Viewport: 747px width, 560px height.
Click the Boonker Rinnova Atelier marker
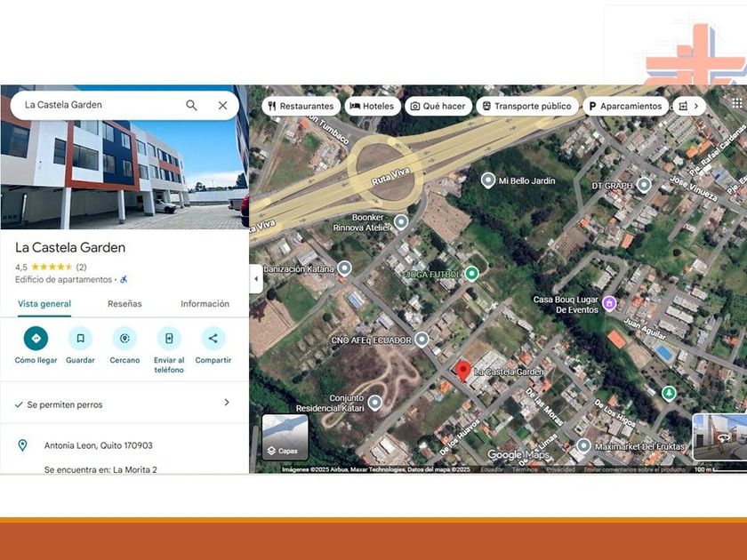click(x=401, y=222)
